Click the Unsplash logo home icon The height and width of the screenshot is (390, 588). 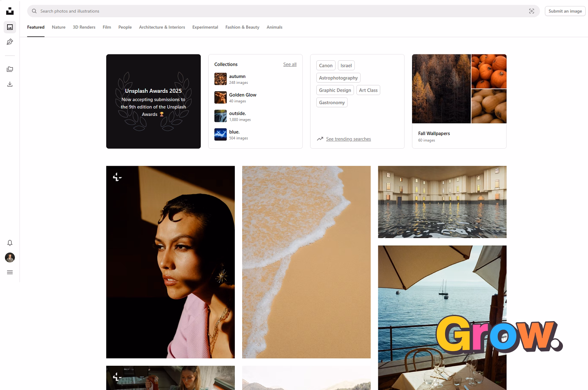click(x=10, y=11)
